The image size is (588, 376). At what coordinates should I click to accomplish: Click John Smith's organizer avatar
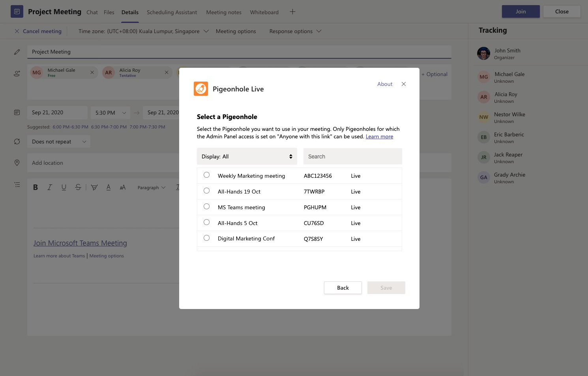coord(483,53)
